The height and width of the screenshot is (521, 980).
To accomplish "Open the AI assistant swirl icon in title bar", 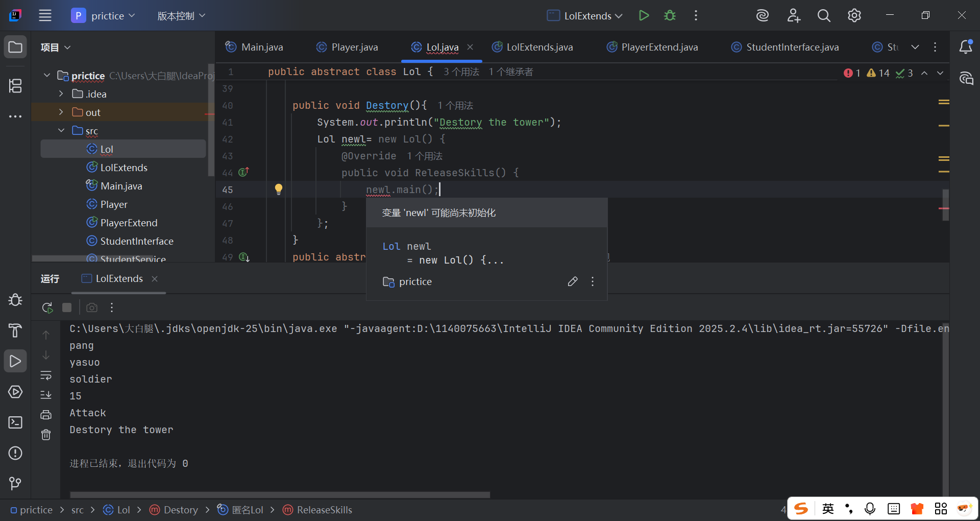I will (x=762, y=15).
